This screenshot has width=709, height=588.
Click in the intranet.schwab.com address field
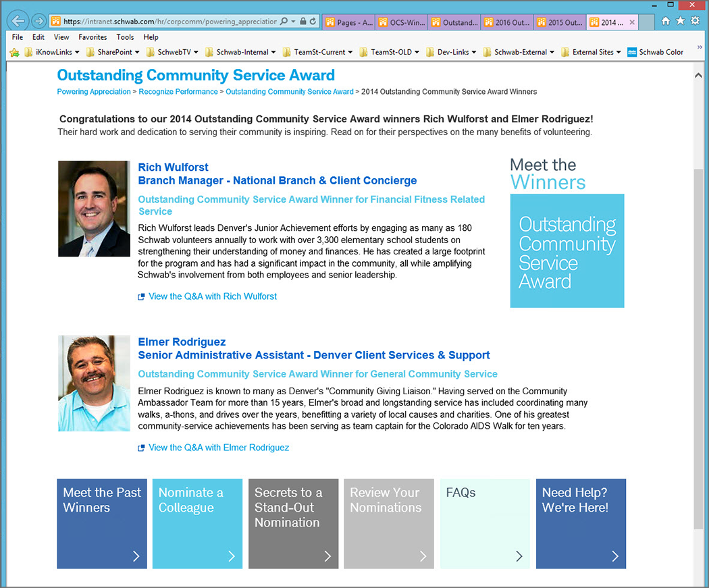coord(169,21)
